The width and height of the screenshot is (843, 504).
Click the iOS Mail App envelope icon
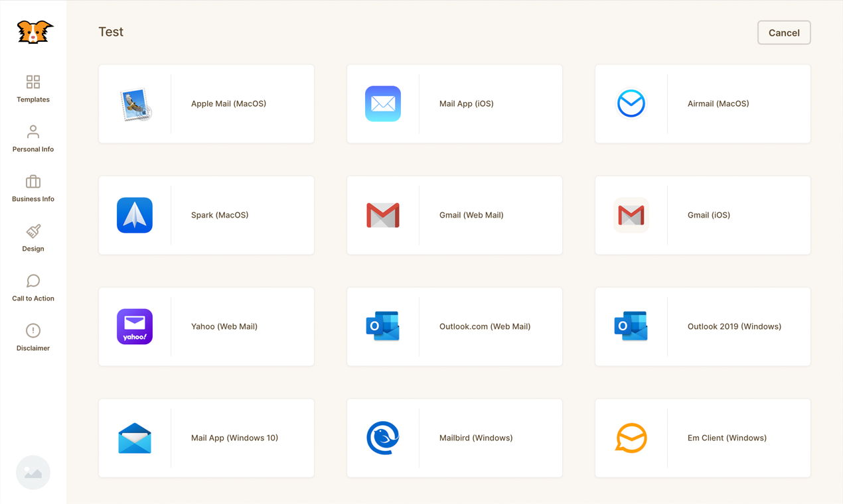coord(383,103)
